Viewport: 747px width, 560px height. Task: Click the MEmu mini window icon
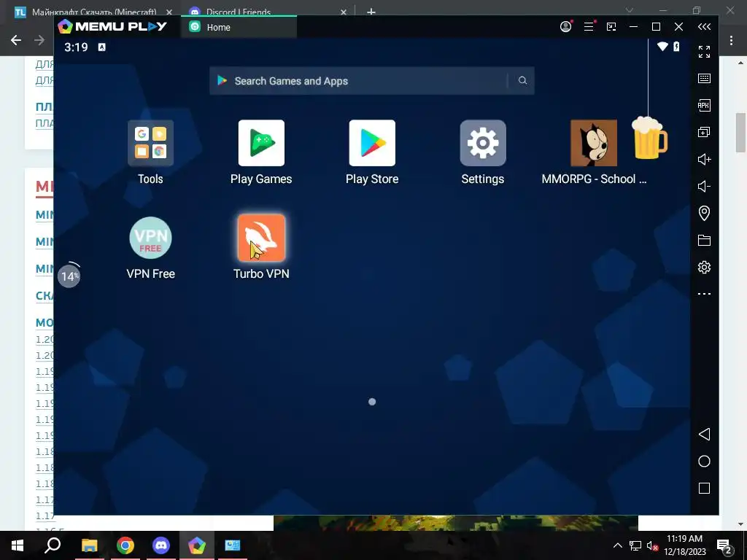click(x=611, y=27)
